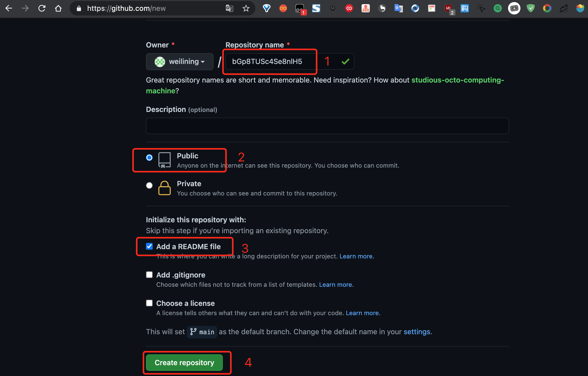The width and height of the screenshot is (588, 376).
Task: Click the Create repository button
Action: point(184,363)
